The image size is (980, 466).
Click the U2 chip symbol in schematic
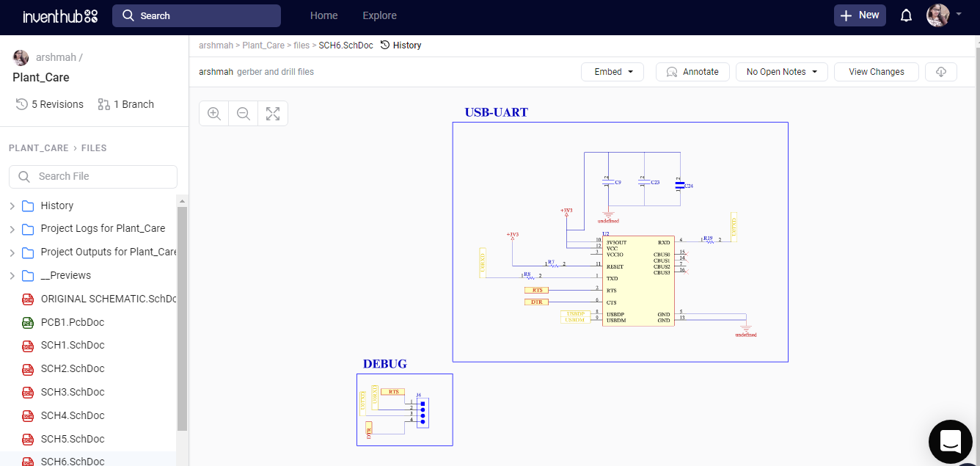click(x=638, y=281)
